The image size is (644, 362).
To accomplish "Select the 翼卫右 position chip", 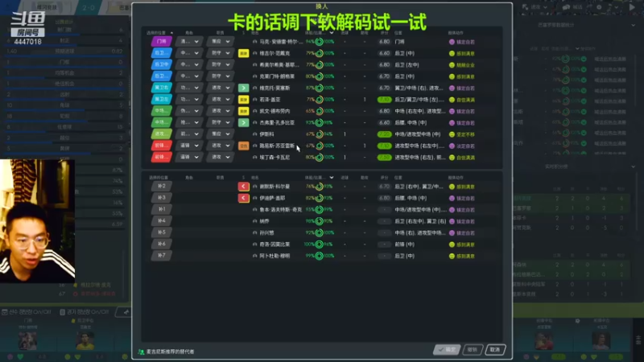I will (162, 88).
